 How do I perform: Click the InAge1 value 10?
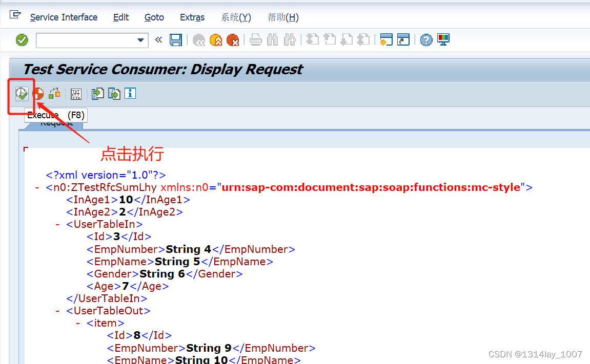click(126, 200)
